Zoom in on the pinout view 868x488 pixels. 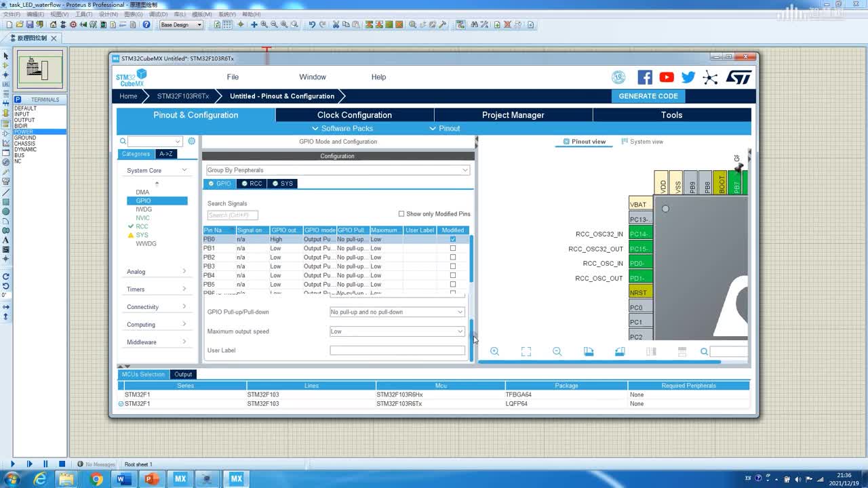click(494, 351)
